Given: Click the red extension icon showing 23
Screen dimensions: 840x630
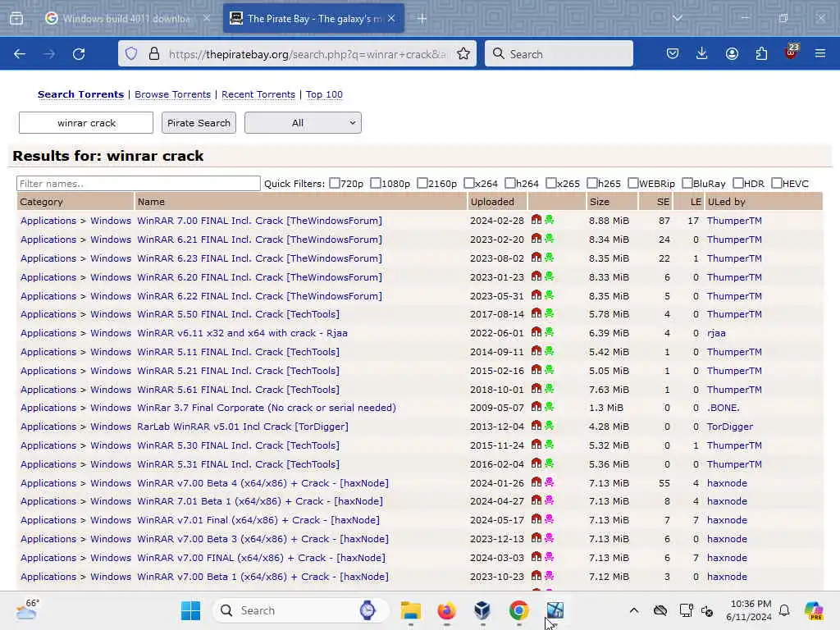Looking at the screenshot, I should (792, 52).
